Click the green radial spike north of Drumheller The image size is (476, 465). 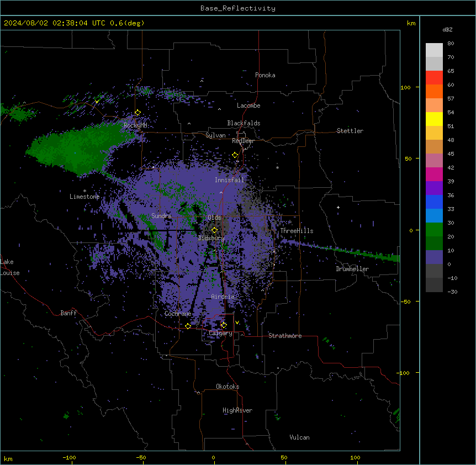tap(358, 252)
